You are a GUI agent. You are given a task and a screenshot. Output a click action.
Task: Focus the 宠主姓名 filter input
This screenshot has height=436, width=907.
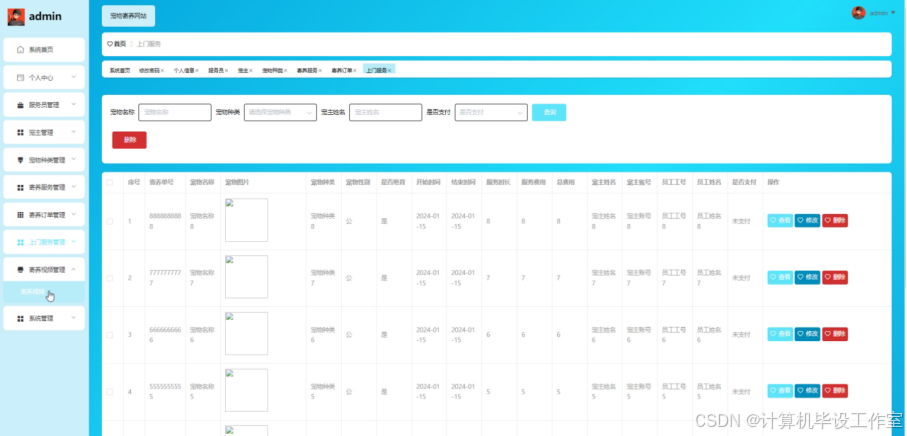(386, 113)
